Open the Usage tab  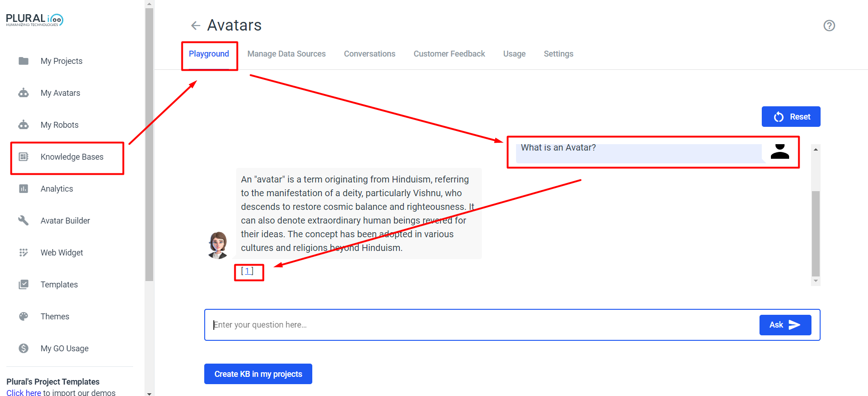click(x=514, y=54)
